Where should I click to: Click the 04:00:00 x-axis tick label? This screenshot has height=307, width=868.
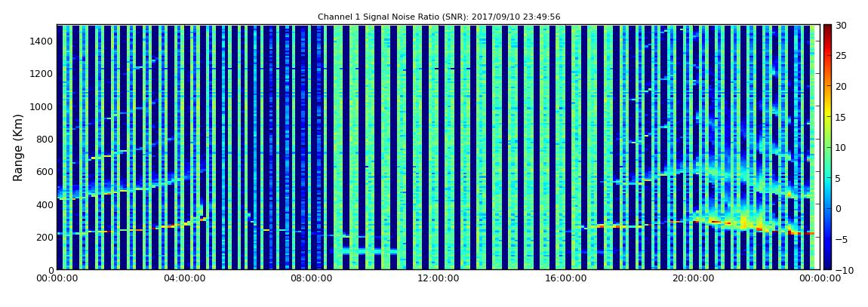click(184, 279)
